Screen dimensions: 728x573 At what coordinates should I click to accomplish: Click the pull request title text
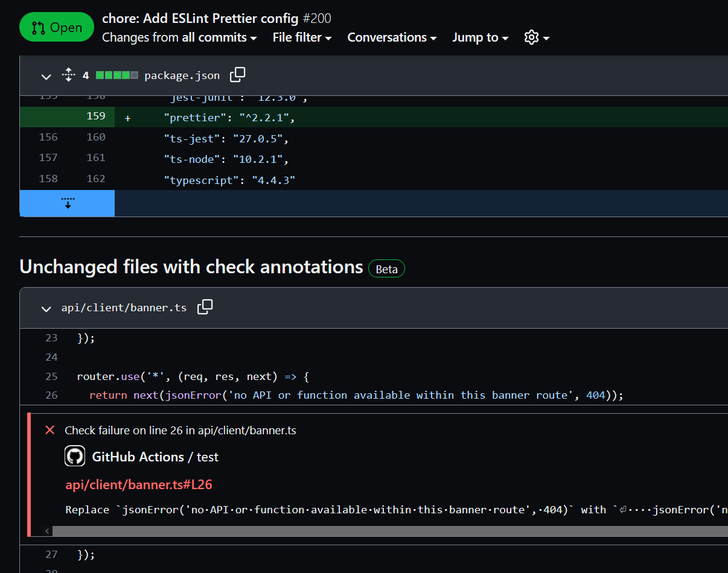[x=200, y=18]
